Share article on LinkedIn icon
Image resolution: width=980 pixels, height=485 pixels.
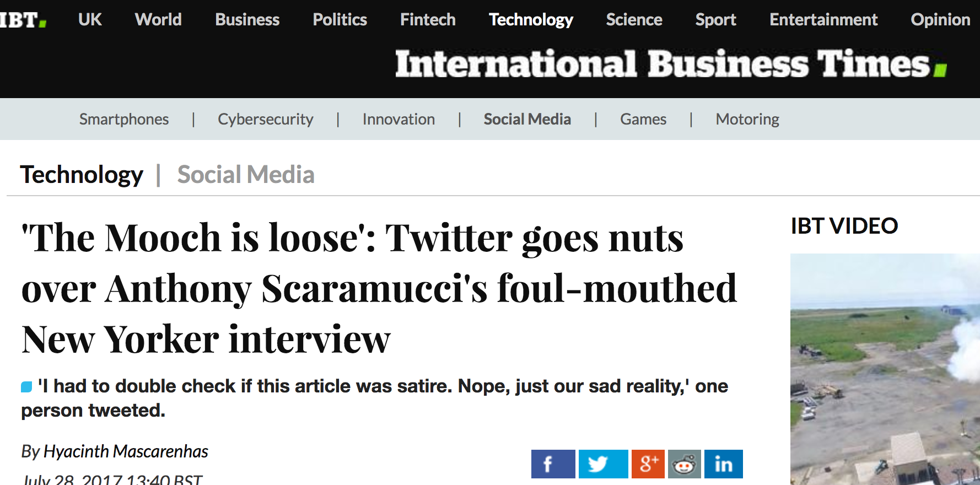tap(724, 464)
